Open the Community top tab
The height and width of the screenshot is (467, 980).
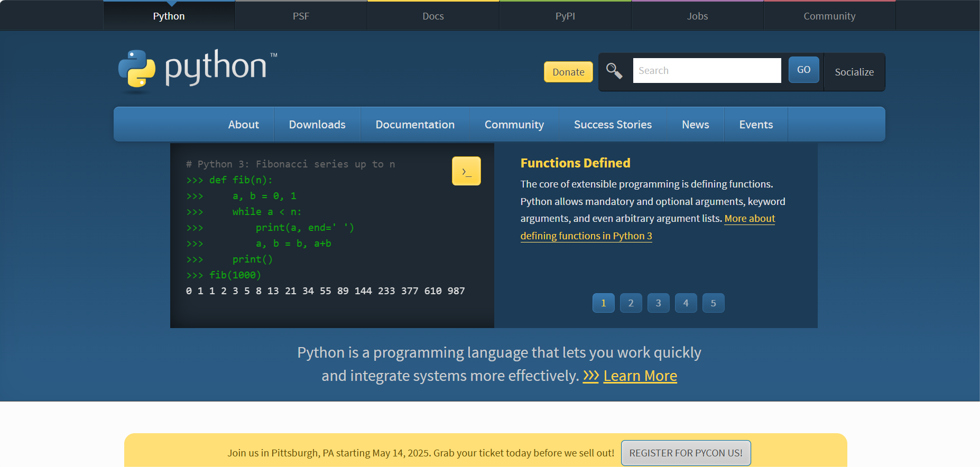tap(830, 16)
